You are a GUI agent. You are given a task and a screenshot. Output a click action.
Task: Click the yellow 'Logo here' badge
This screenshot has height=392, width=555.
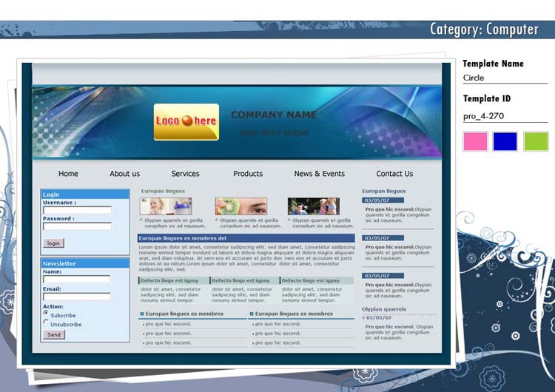coord(186,121)
